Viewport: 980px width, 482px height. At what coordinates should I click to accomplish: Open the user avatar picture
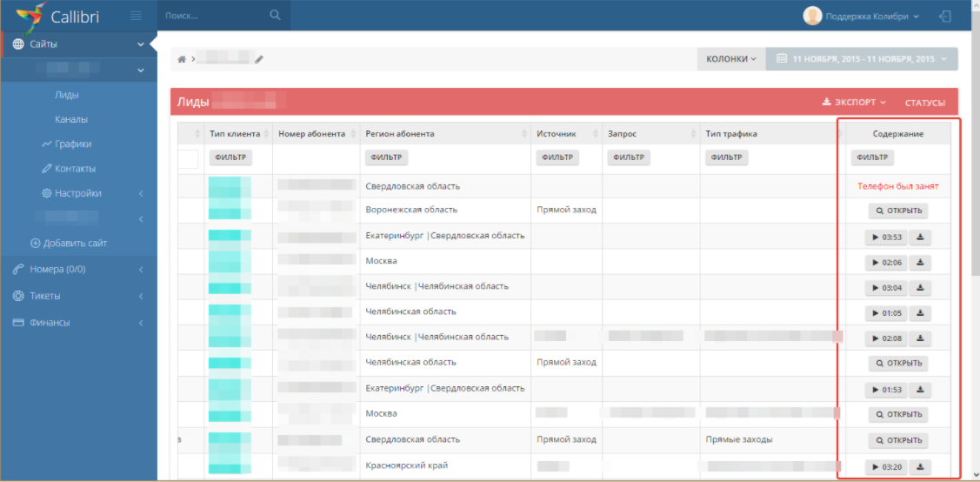click(812, 17)
